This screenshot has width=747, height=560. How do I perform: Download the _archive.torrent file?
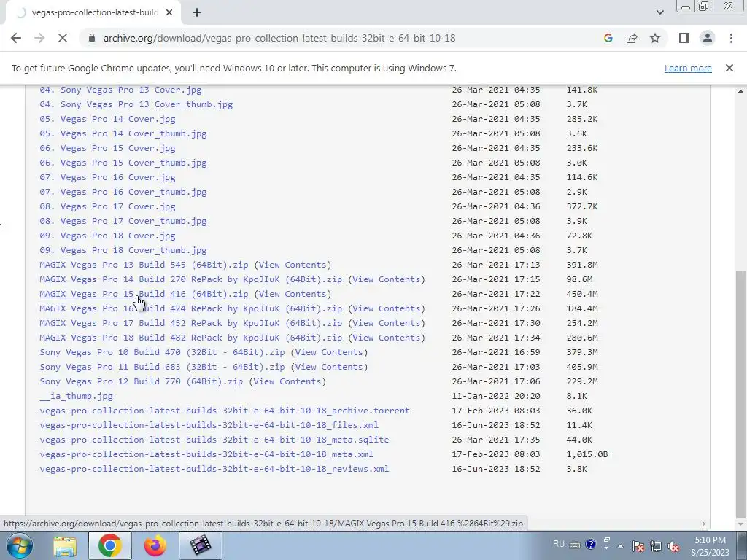tap(225, 411)
